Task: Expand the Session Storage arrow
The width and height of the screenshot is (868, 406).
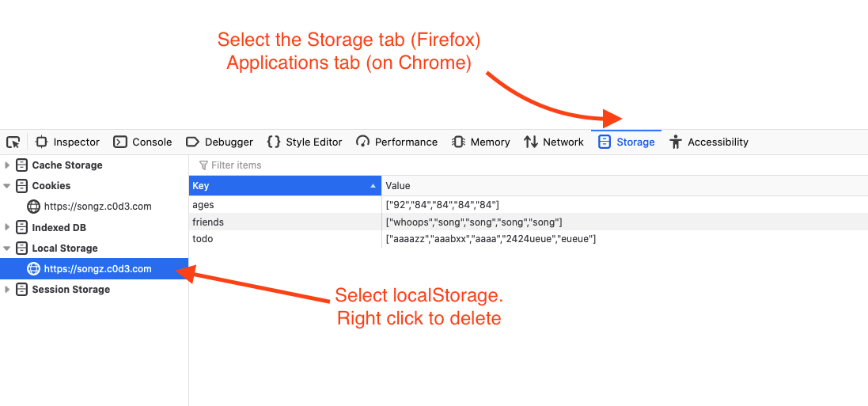Action: pyautogui.click(x=7, y=289)
